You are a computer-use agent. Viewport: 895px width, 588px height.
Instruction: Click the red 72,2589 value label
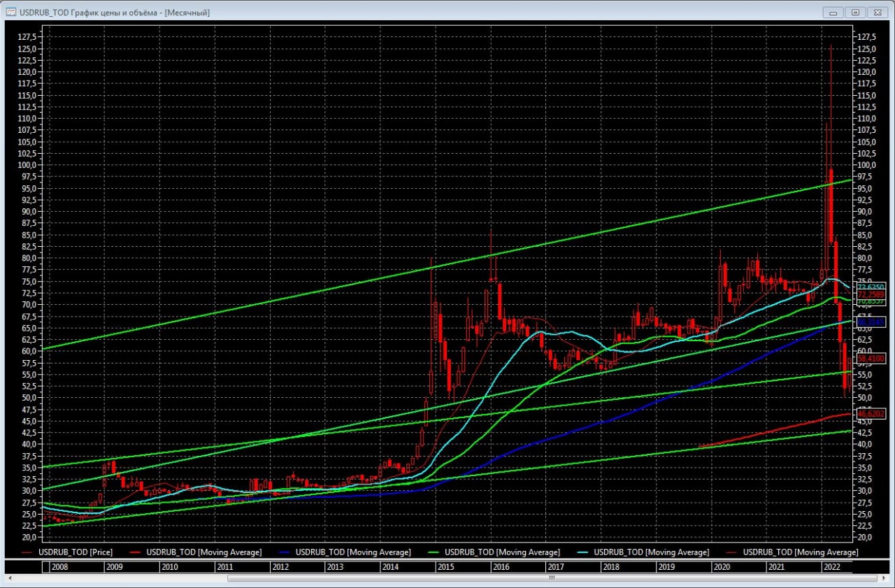tap(871, 294)
